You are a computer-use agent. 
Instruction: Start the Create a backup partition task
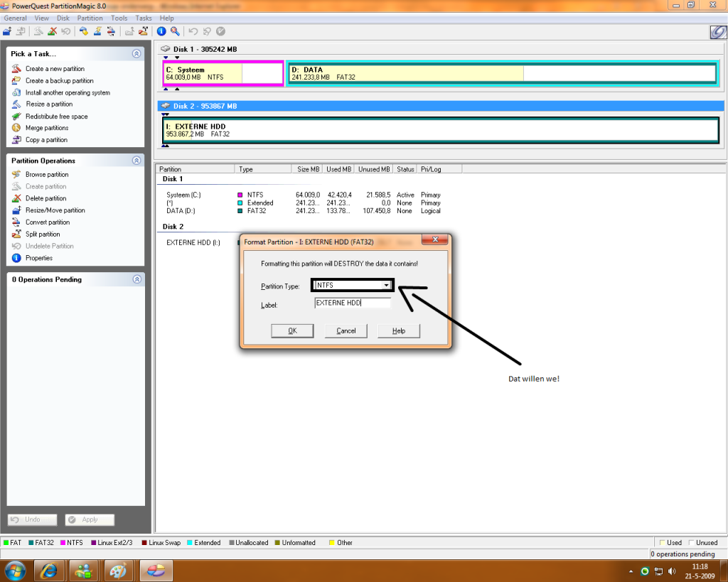60,81
